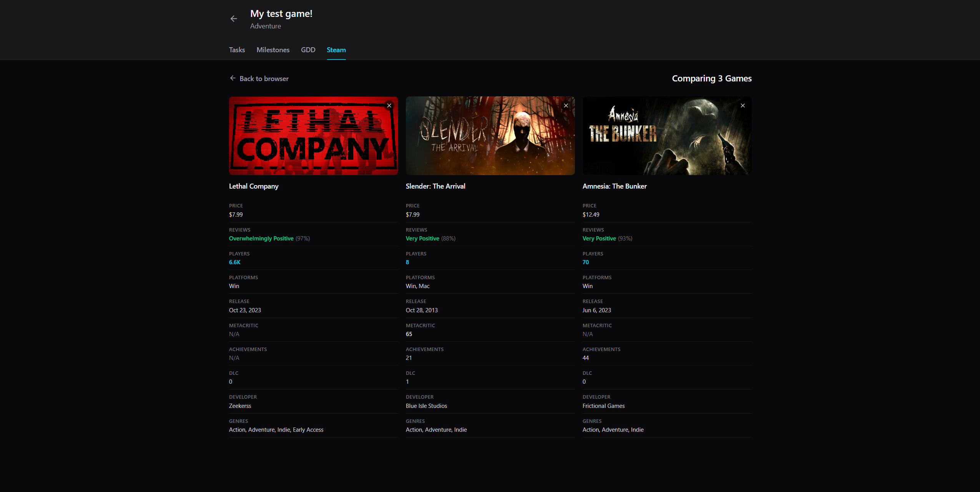Click Amnesia's Very Positive (93%) rating
The image size is (980, 492).
(607, 239)
